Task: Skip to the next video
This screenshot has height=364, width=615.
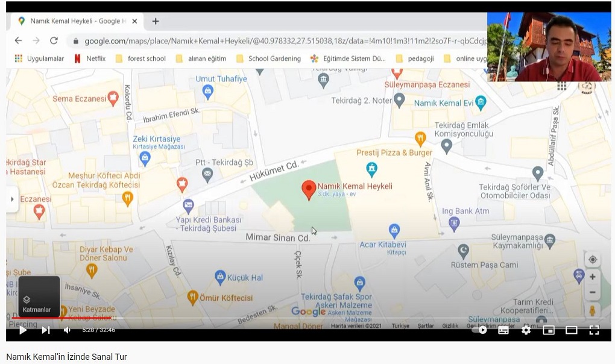Action: pyautogui.click(x=46, y=330)
